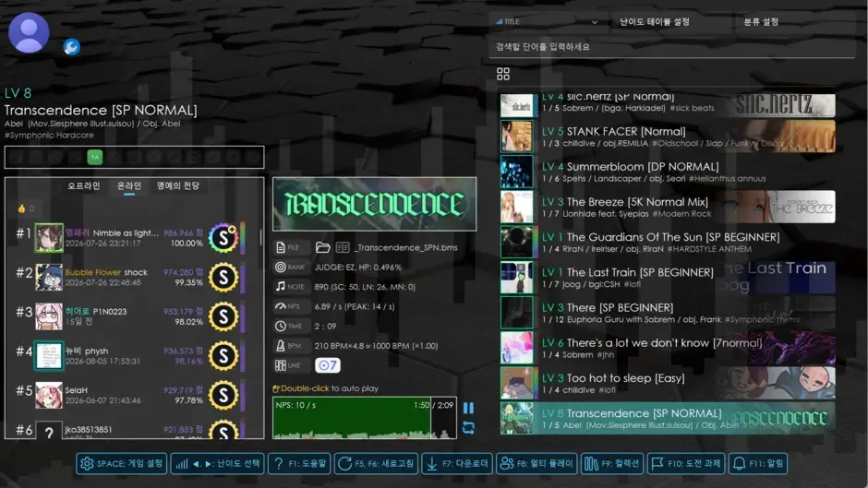Open the BMS text viewer icon
The height and width of the screenshot is (488, 868).
click(x=343, y=247)
